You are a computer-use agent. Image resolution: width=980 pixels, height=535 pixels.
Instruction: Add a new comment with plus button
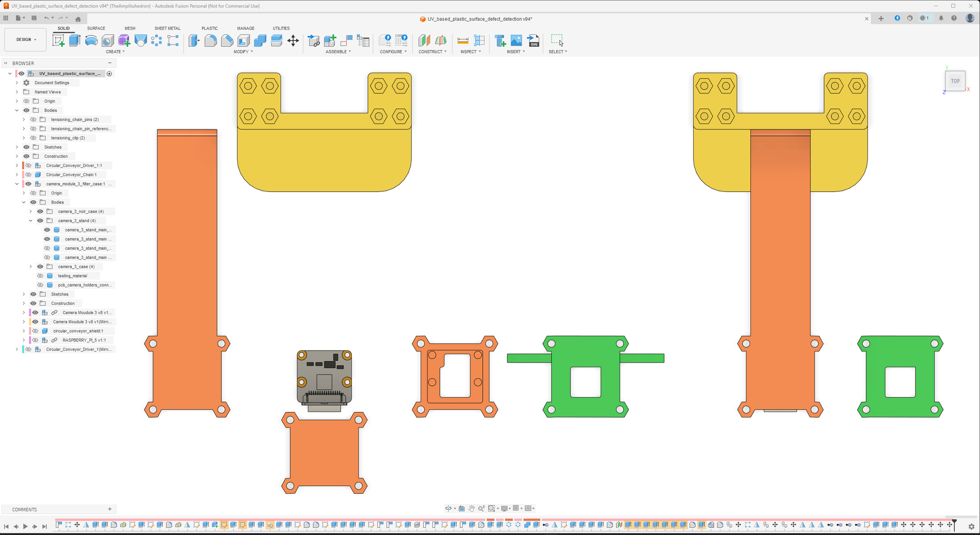(x=109, y=509)
